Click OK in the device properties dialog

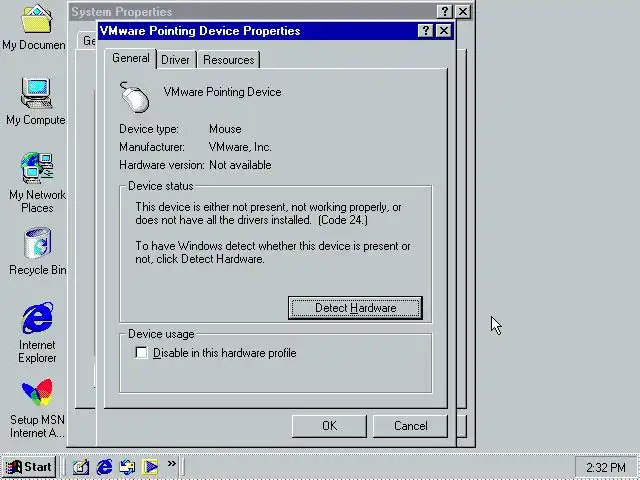[x=329, y=426]
